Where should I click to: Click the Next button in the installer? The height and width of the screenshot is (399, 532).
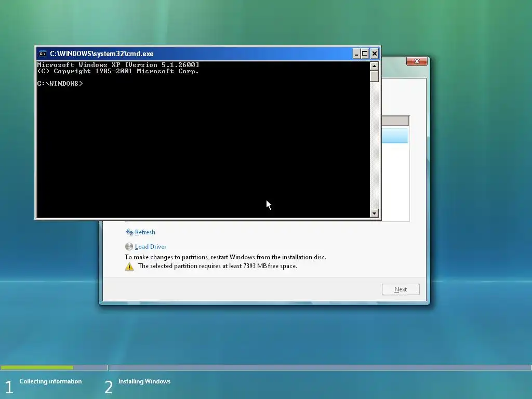[401, 289]
